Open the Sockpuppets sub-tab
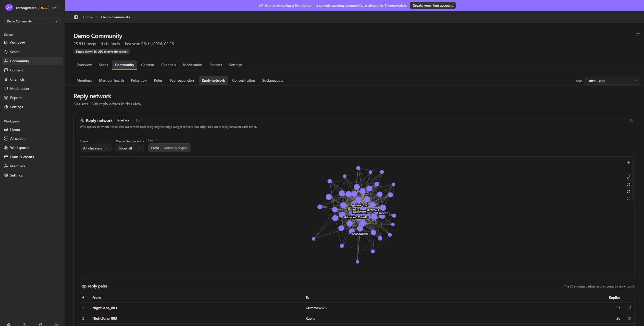 (273, 80)
